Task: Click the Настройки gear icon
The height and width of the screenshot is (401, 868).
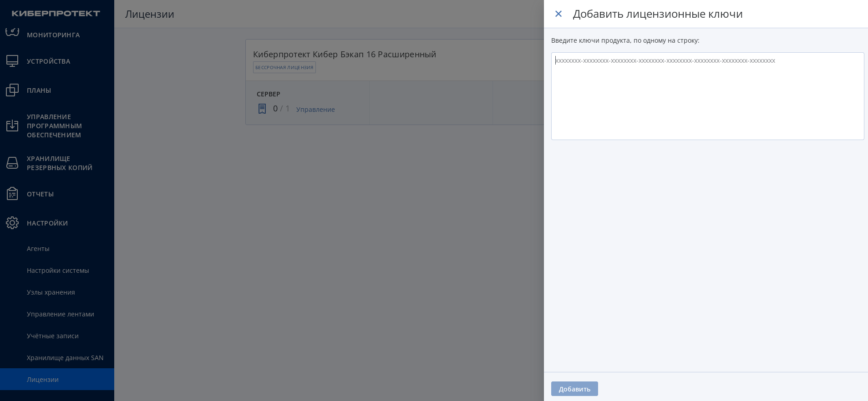Action: coord(12,223)
